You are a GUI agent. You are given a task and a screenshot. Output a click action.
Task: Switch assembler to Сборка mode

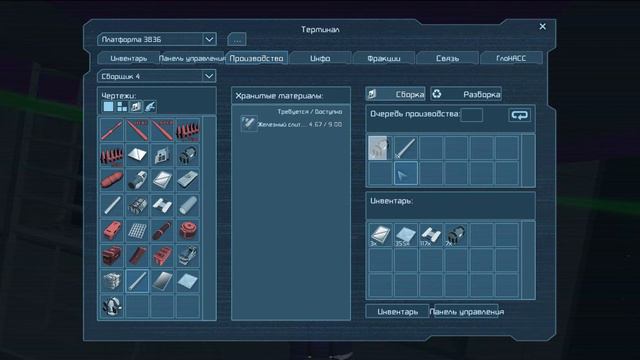[396, 94]
